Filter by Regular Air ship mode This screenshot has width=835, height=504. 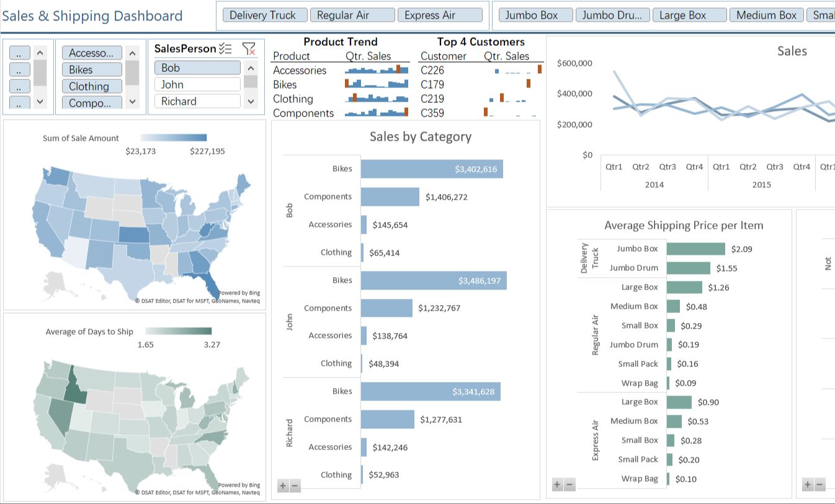coord(352,15)
